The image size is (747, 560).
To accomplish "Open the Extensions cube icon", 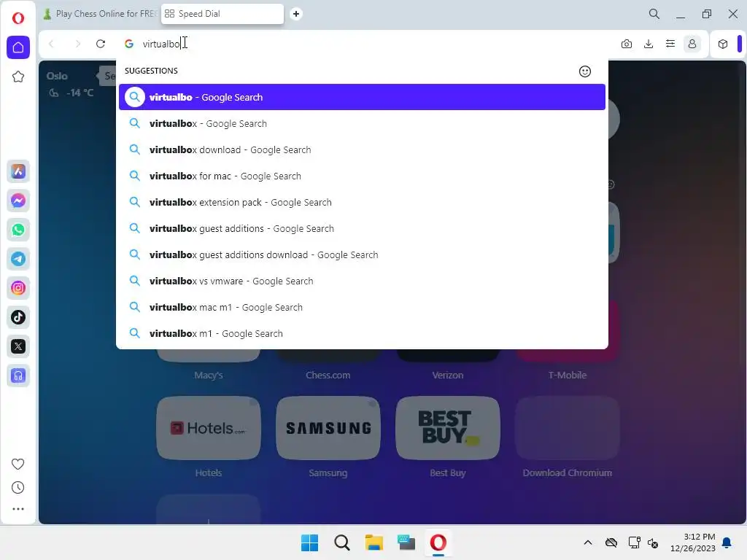I will pos(723,44).
